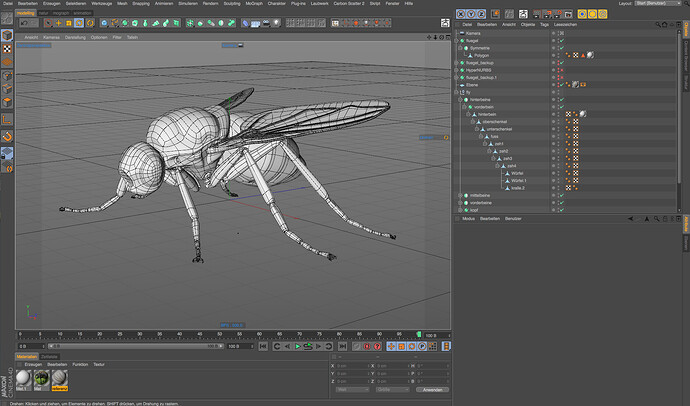This screenshot has width=690, height=406.
Task: Toggle the rotation keyframe orange icon
Action: [411, 347]
